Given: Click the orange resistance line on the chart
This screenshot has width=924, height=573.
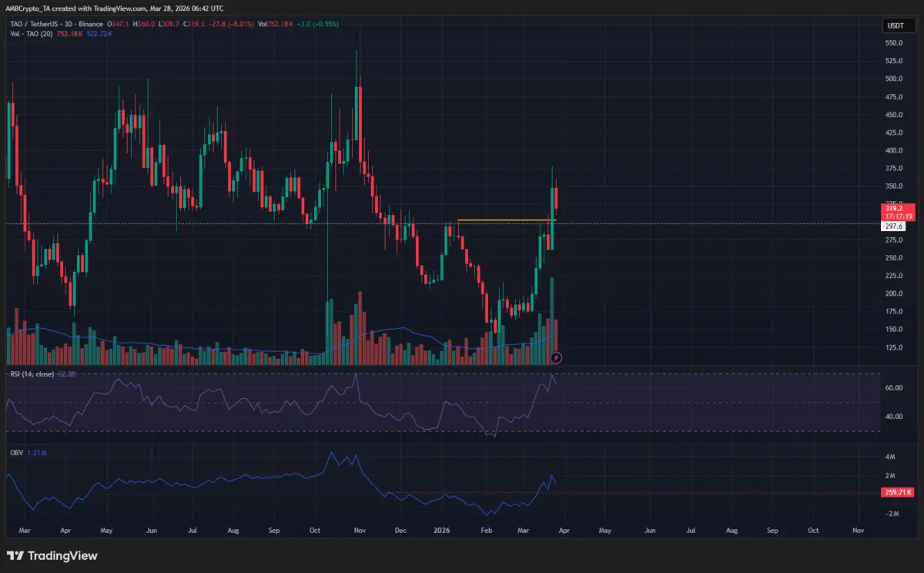Looking at the screenshot, I should (500, 219).
